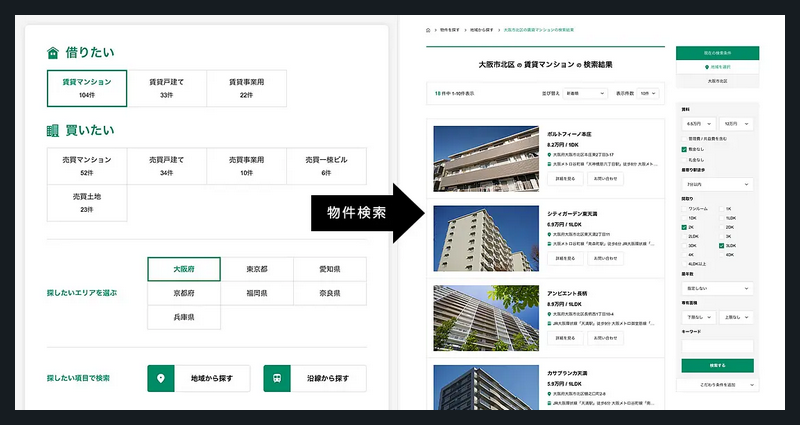Open the シティガーデン東天満 property photo
800x425 pixels.
click(485, 238)
